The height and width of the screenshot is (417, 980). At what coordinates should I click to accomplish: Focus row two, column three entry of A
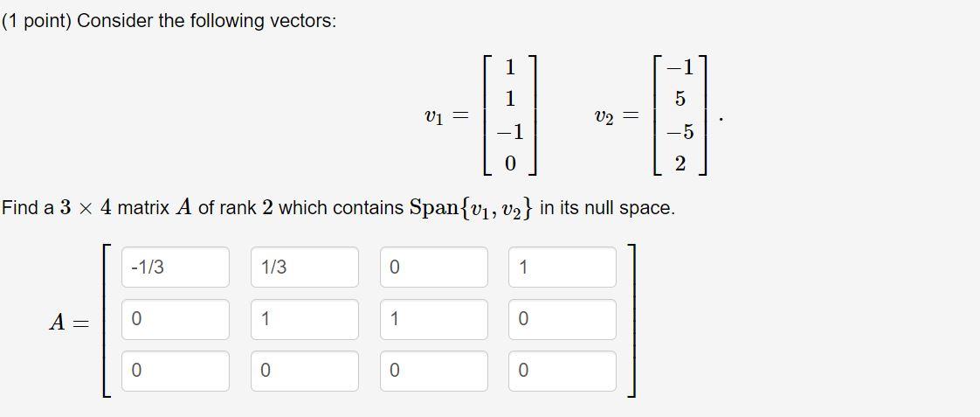point(434,319)
